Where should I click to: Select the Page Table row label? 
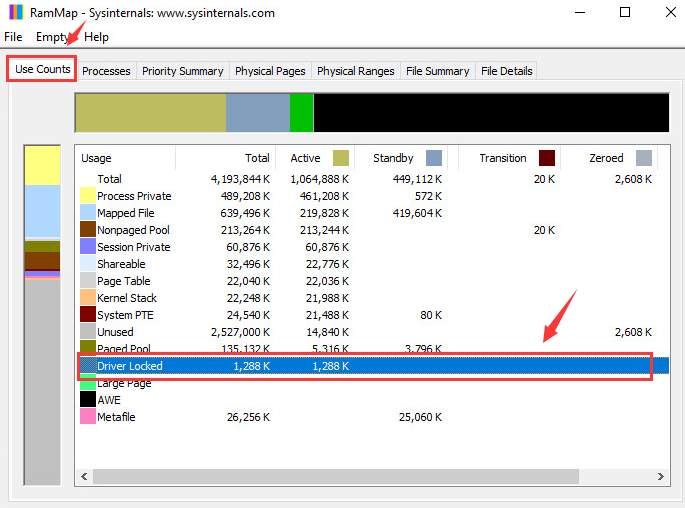(124, 281)
